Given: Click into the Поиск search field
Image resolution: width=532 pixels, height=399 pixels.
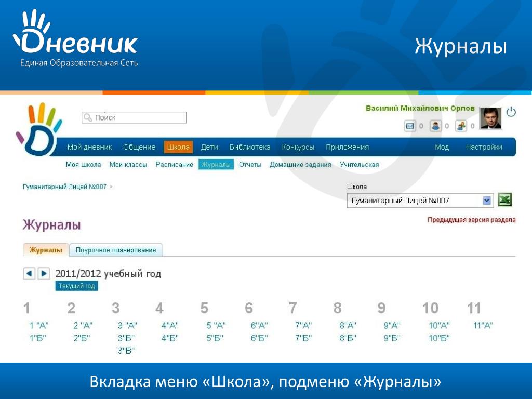Looking at the screenshot, I should 134,117.
